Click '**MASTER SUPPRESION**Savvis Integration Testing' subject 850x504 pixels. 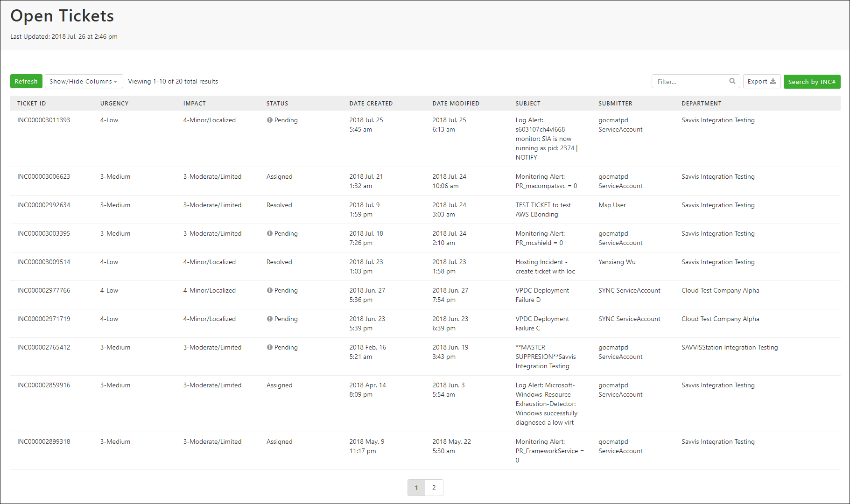[546, 357]
